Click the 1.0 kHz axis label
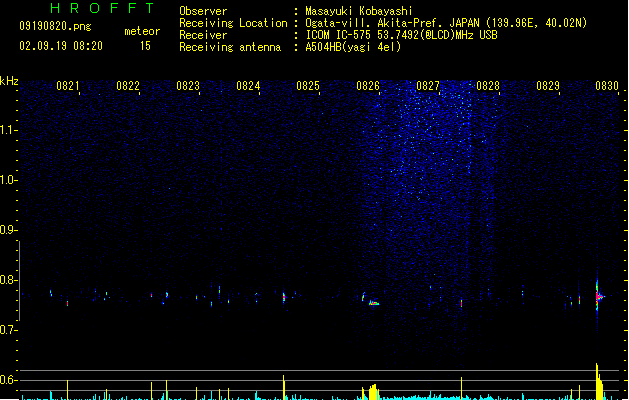 click(x=8, y=180)
